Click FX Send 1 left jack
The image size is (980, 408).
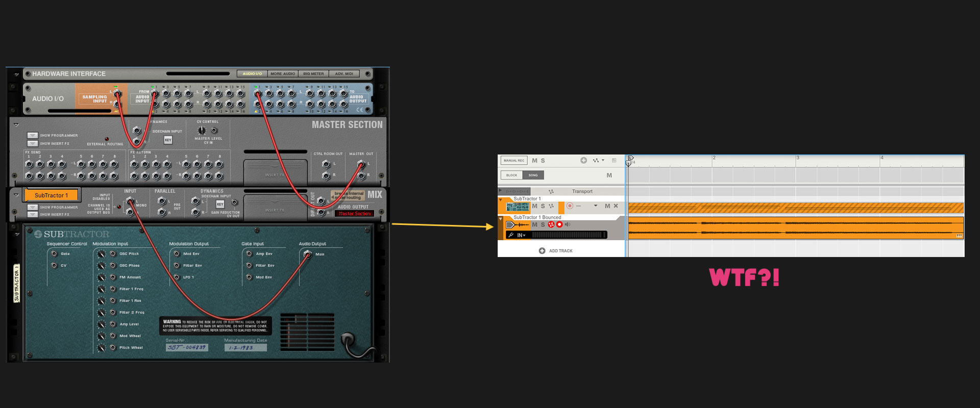click(x=29, y=164)
